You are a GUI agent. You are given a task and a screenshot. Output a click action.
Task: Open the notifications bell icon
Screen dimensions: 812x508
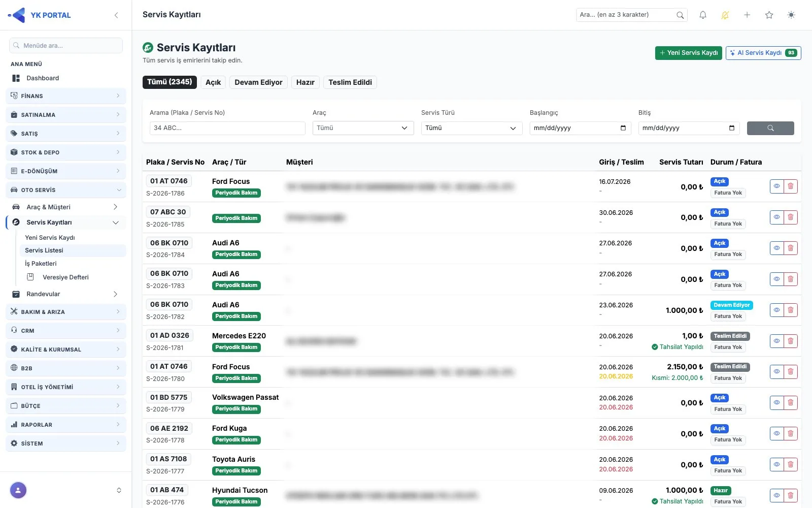pyautogui.click(x=703, y=15)
